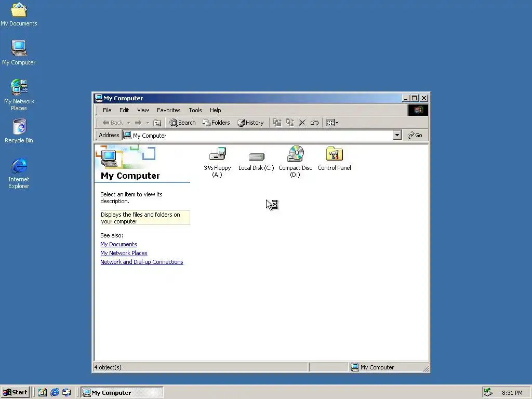
Task: Open the File menu
Action: click(x=107, y=110)
